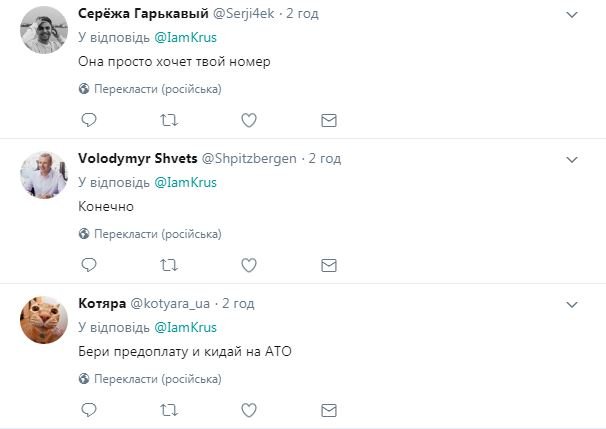Reply to Серёжа Гарькавый's tweet

(88, 120)
